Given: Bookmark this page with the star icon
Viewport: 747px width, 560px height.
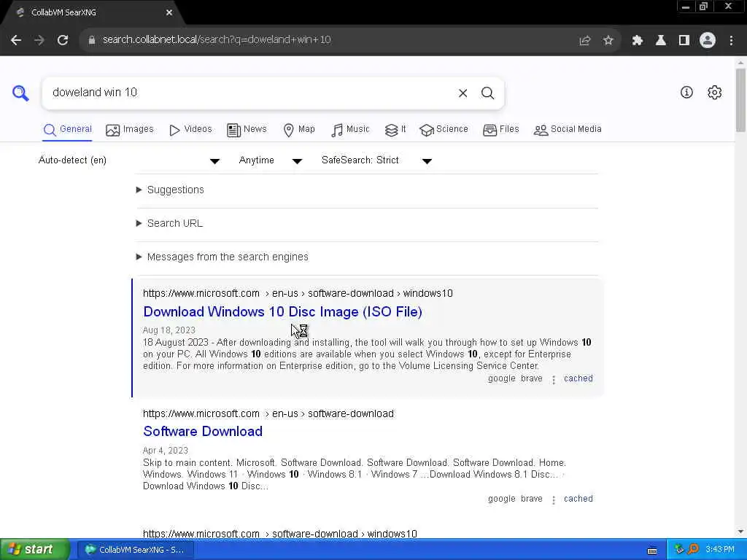Looking at the screenshot, I should coord(608,41).
